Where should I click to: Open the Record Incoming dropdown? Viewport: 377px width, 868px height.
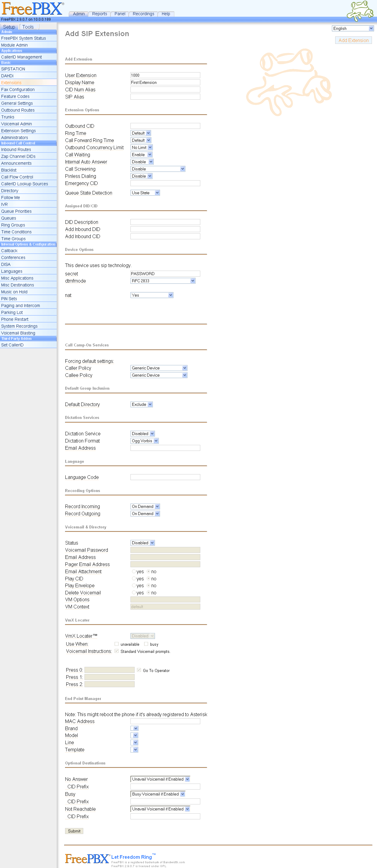[145, 506]
